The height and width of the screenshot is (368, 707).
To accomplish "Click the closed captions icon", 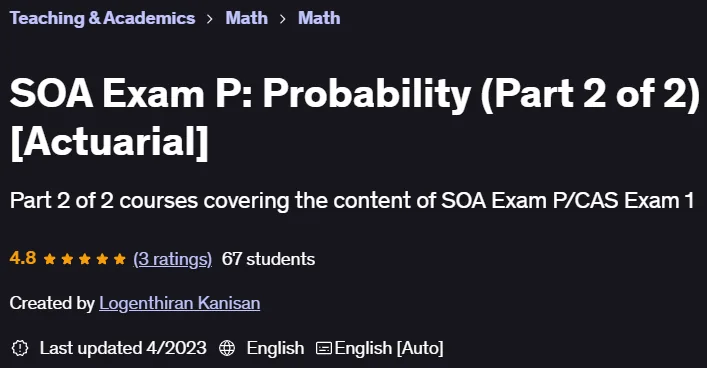I will pyautogui.click(x=324, y=348).
